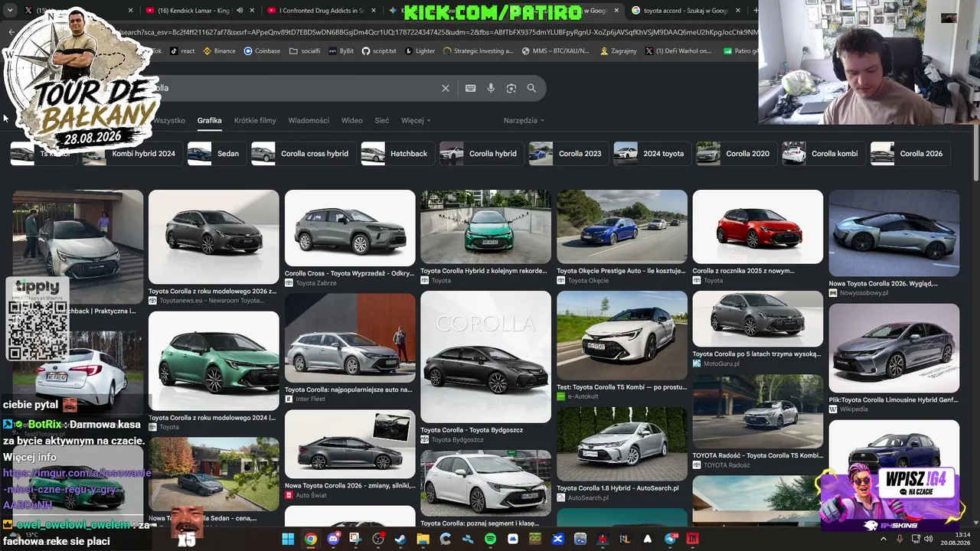Filter images by Sedan chip
Screen dimensions: 980x551
[217, 153]
